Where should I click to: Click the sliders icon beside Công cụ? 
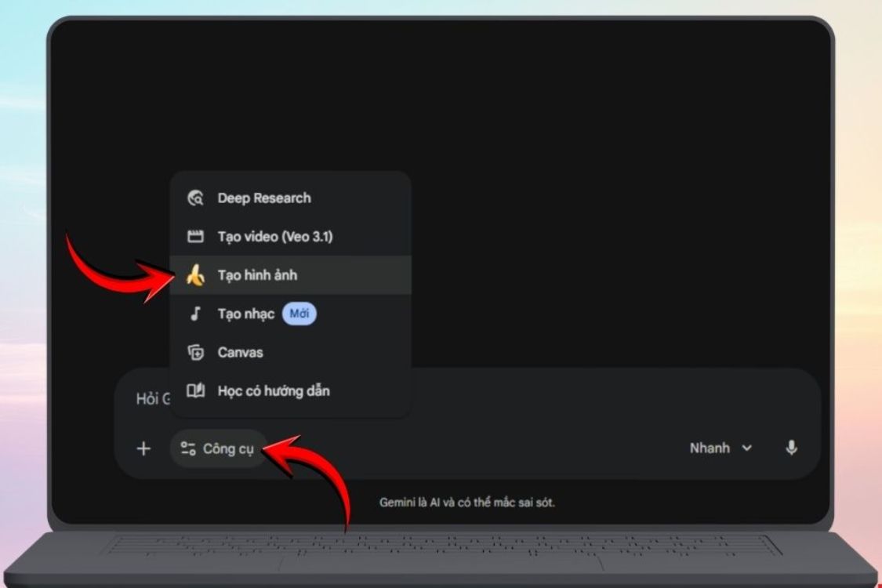tap(187, 448)
